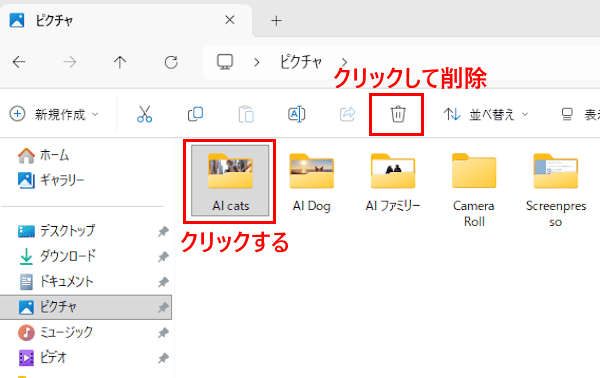Unpin ビデオ using its pin icon

(163, 358)
